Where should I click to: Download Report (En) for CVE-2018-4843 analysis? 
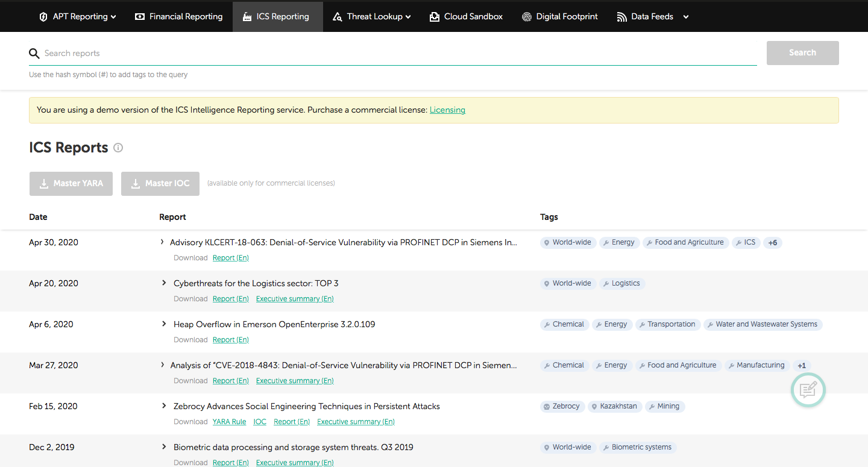[231, 381]
